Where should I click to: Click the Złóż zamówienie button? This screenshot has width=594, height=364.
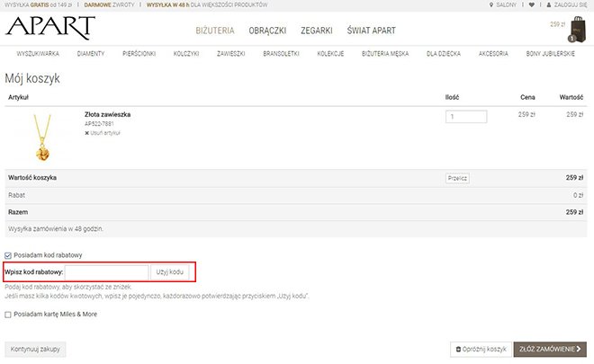click(550, 350)
